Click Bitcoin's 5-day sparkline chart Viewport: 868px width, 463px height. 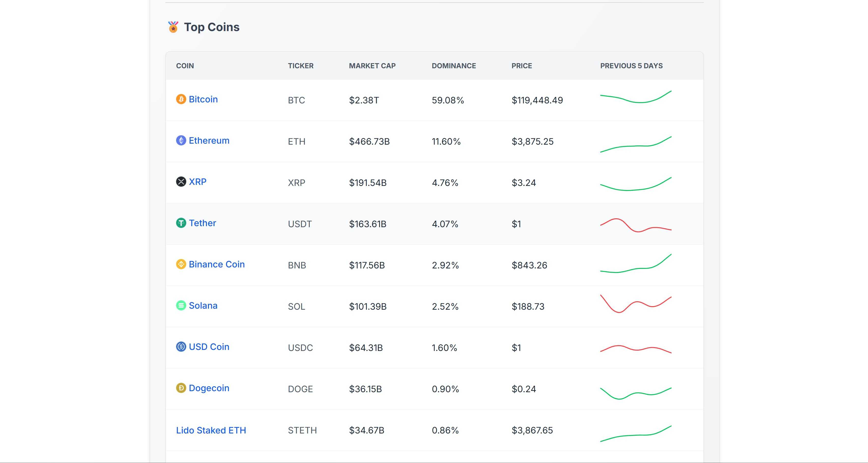pos(635,97)
